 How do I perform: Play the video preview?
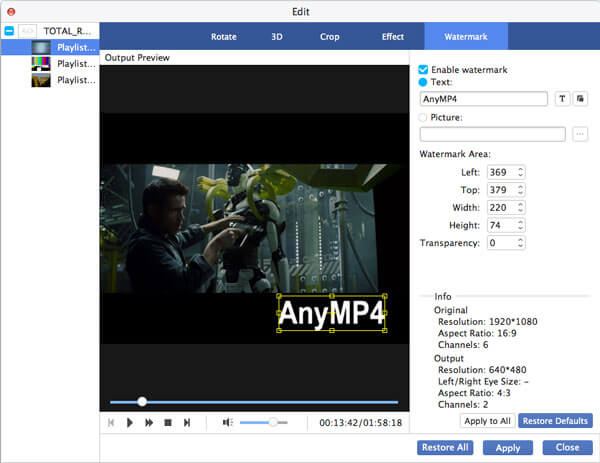click(130, 422)
